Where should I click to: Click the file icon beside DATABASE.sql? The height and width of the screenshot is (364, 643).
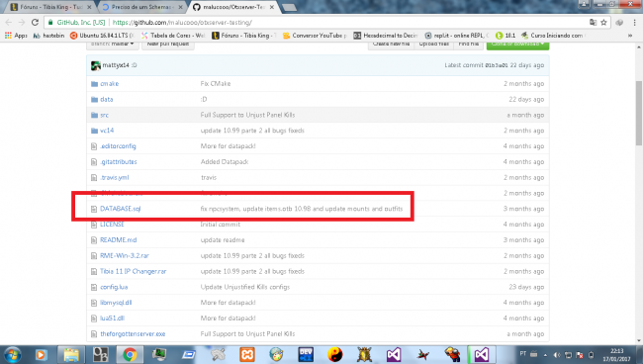click(x=94, y=209)
